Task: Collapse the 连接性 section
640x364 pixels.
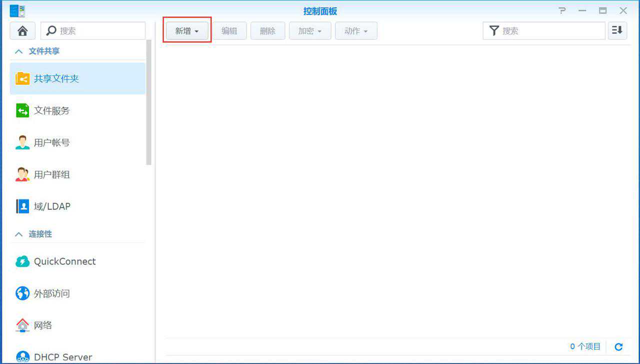Action: point(19,234)
